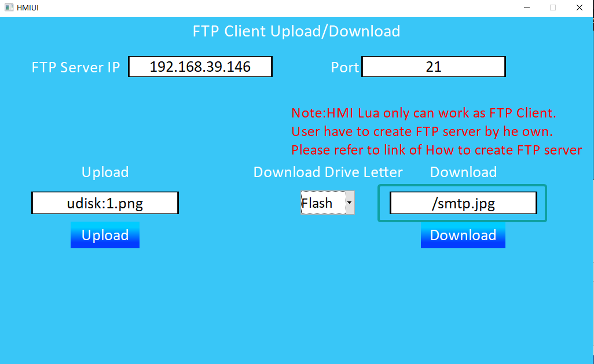The width and height of the screenshot is (594, 364).
Task: Click the FTP Server IP label
Action: point(76,67)
